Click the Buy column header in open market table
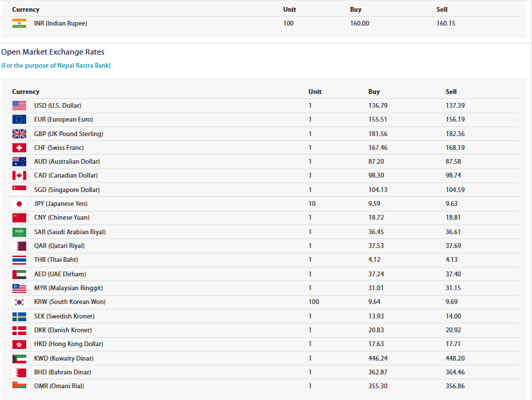Image resolution: width=532 pixels, height=400 pixels. tap(374, 92)
